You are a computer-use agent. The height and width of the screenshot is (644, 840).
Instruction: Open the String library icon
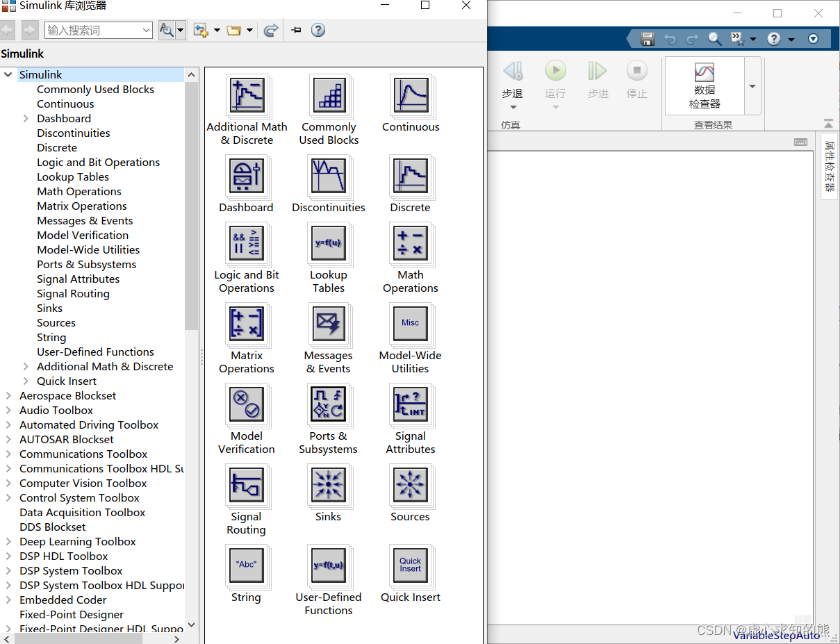pyautogui.click(x=247, y=566)
